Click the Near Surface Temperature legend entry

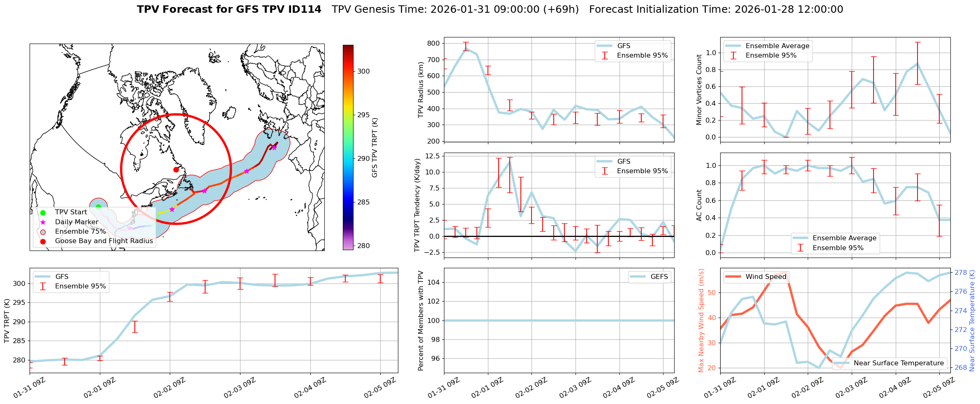tap(899, 363)
